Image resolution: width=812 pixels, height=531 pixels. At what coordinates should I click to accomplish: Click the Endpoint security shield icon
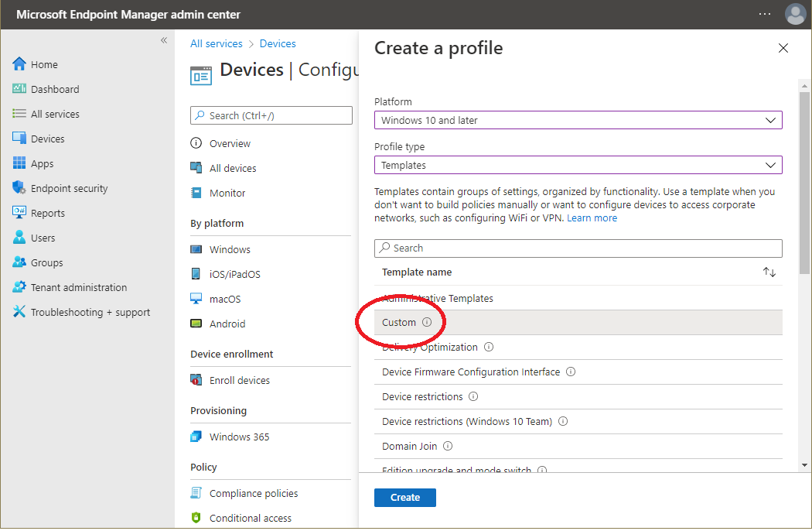pos(19,188)
